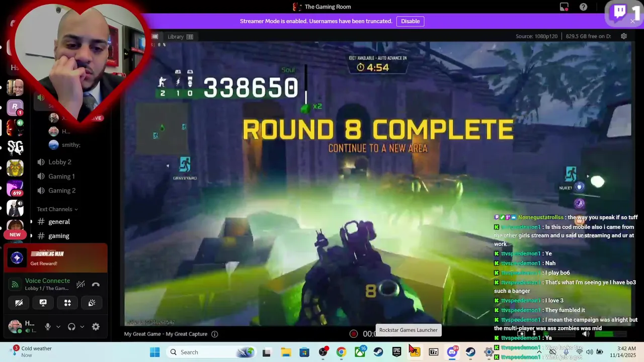Open Microsoft Store from taskbar
644x362 pixels.
(304, 352)
